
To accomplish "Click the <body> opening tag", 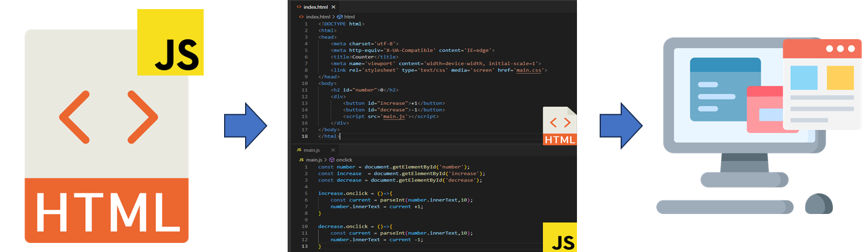I will pyautogui.click(x=327, y=83).
